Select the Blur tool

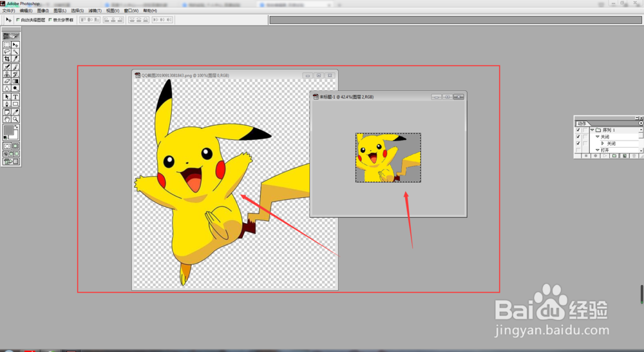(x=6, y=88)
